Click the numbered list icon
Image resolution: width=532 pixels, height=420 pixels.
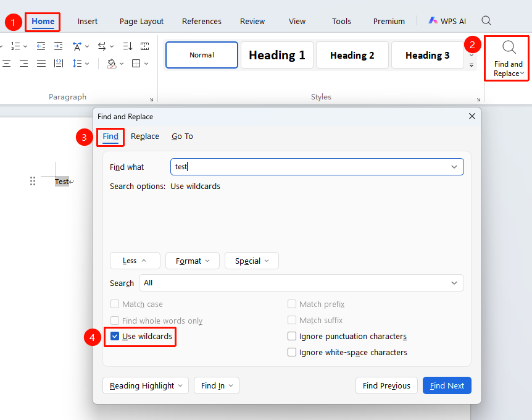tap(15, 46)
